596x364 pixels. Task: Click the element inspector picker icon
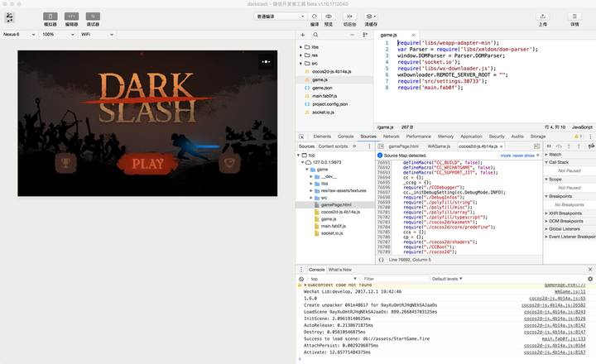(x=301, y=136)
